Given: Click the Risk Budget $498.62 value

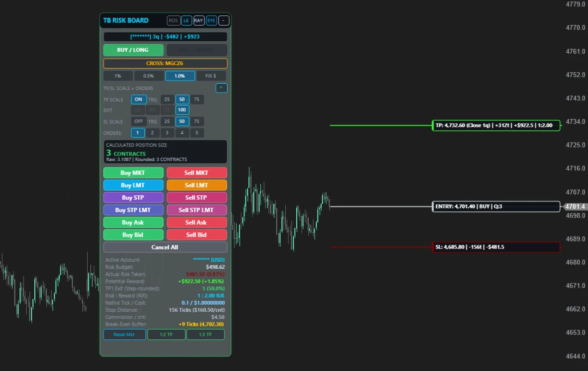Looking at the screenshot, I should 215,267.
